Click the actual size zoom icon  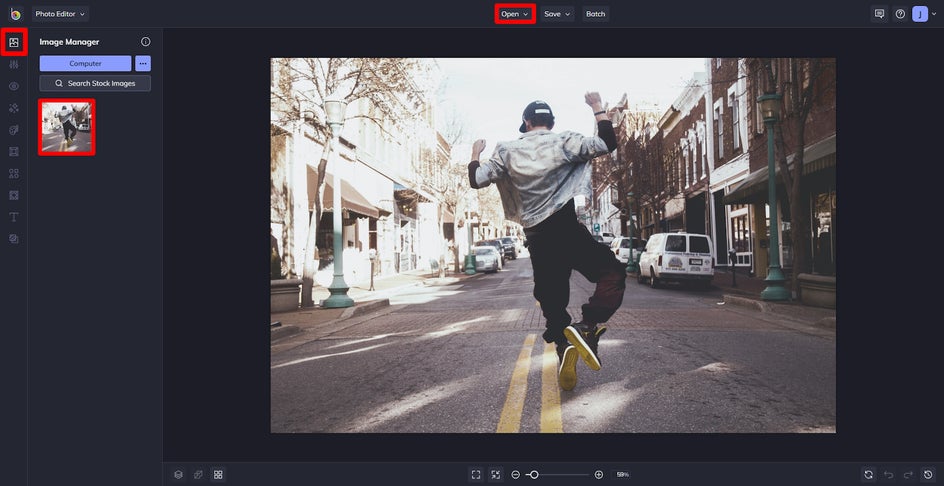[x=495, y=475]
